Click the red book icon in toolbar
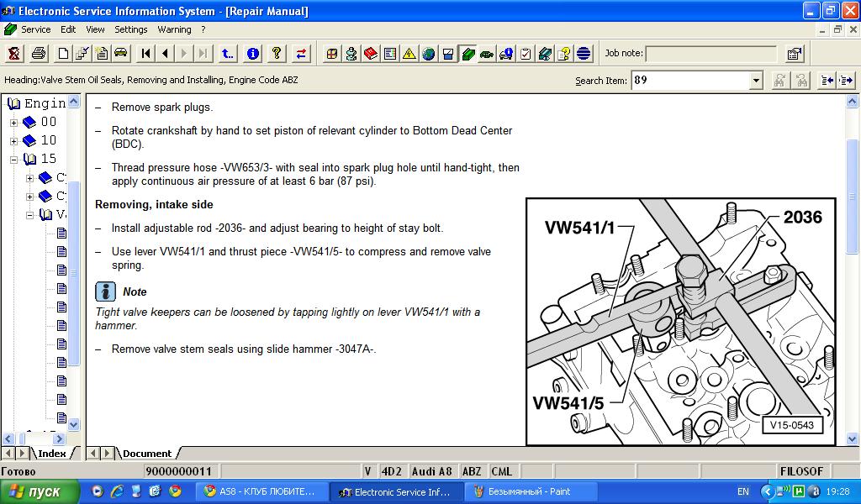This screenshot has height=504, width=861. [x=371, y=54]
